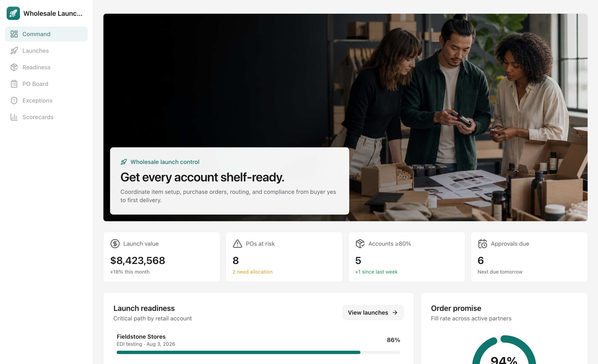Click the arrow icon in View launches button

point(395,313)
